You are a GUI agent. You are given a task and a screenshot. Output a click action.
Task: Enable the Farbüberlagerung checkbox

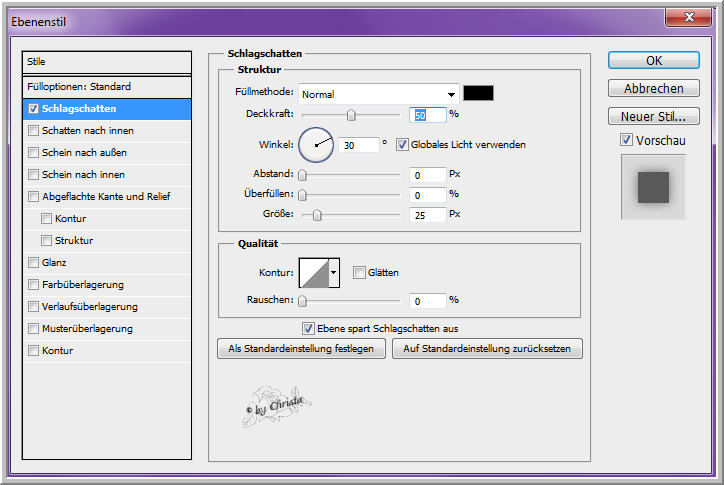click(x=33, y=285)
